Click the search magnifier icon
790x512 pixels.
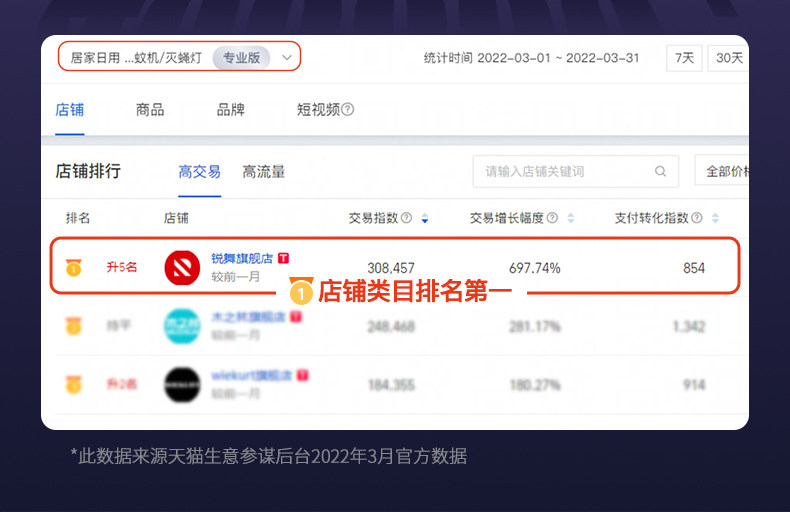660,171
